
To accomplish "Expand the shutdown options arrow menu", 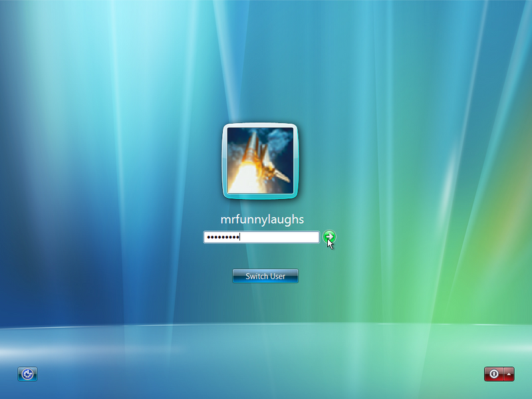I will pyautogui.click(x=509, y=374).
